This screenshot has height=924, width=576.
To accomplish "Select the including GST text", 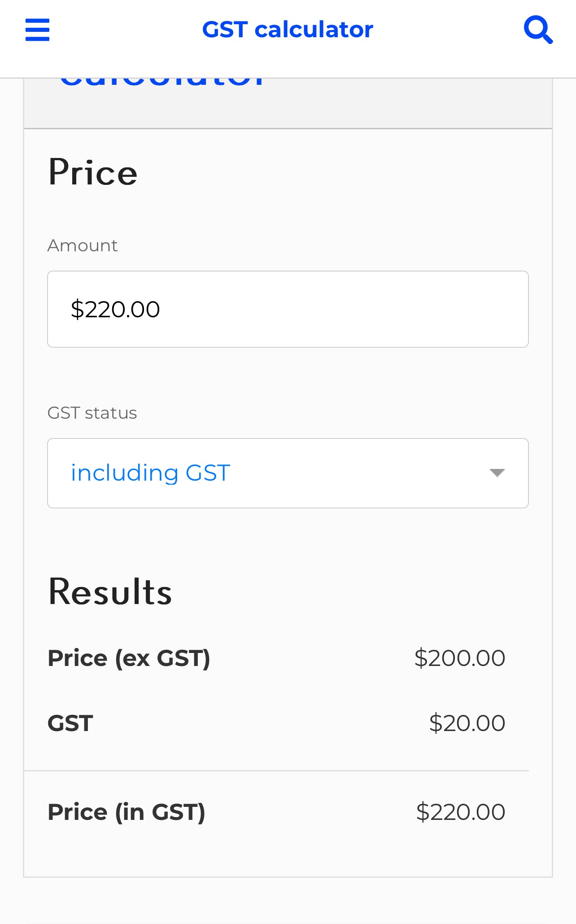I will [151, 473].
